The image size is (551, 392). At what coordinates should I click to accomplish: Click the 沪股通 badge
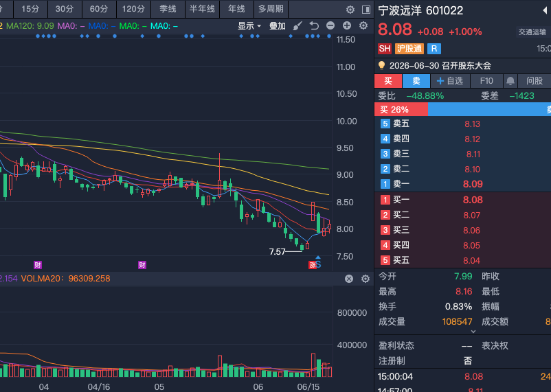point(409,49)
